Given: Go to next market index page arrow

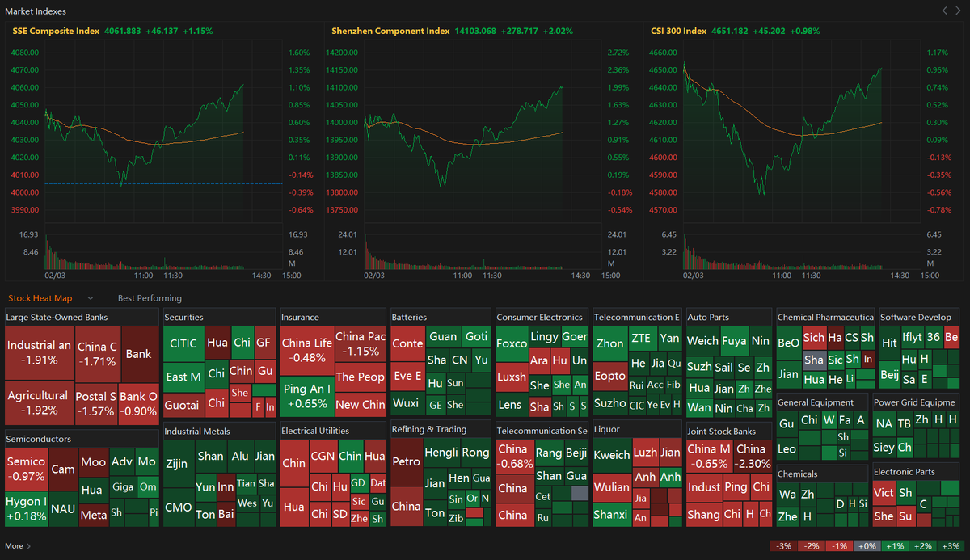Looking at the screenshot, I should (x=959, y=11).
